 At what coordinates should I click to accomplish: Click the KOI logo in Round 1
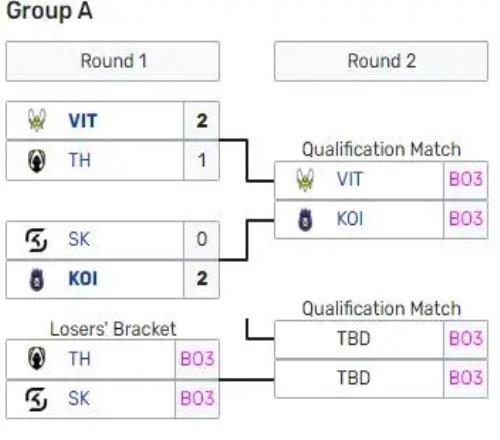pos(37,279)
